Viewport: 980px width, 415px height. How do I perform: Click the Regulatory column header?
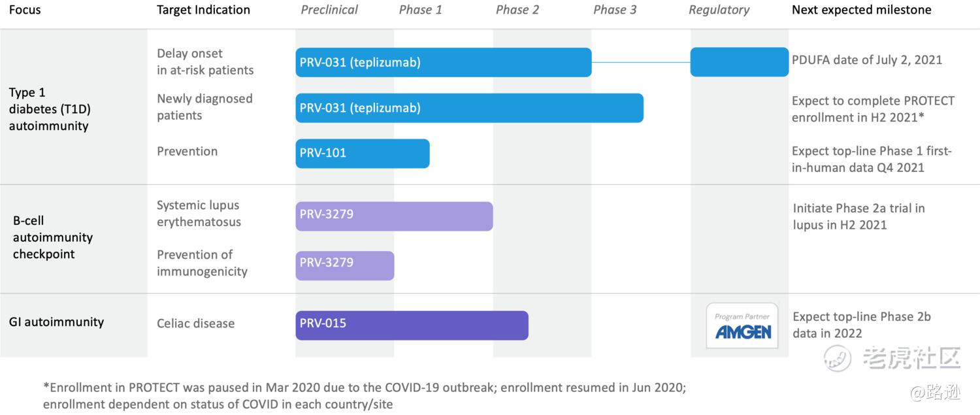point(719,10)
